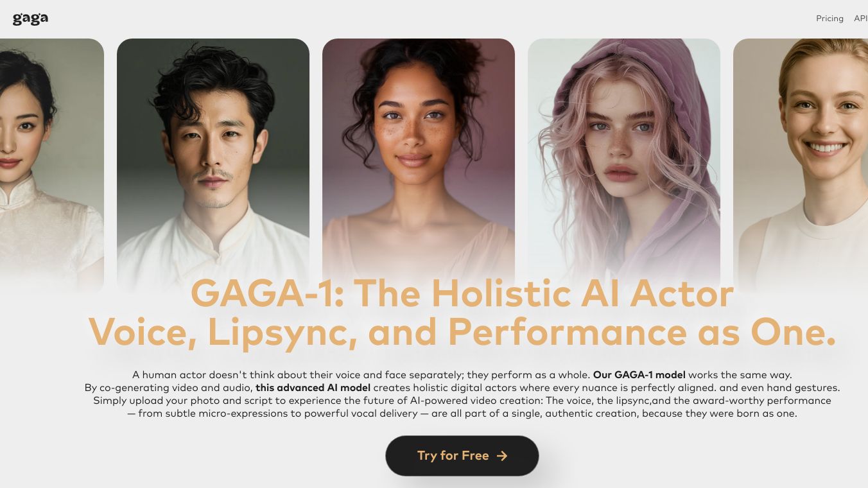Click the gaga logo in the header
The width and height of the screenshot is (868, 488).
30,19
